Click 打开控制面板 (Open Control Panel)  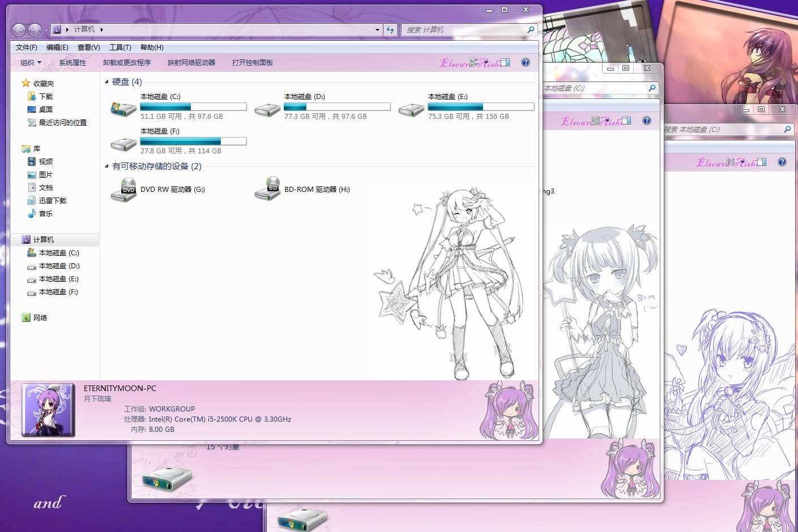pos(252,63)
